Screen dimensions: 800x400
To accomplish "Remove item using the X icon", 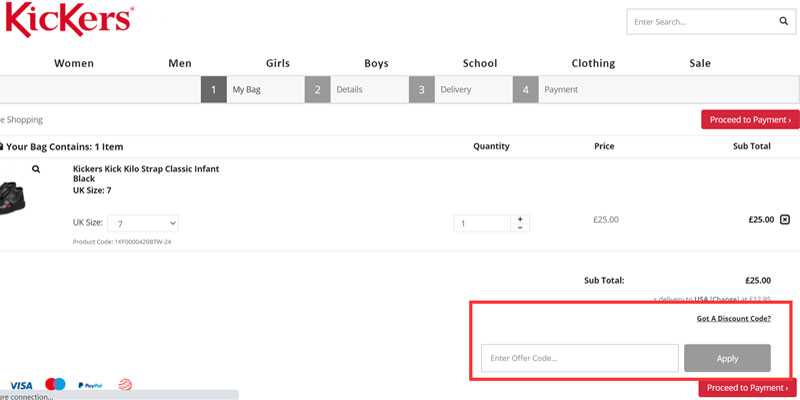I will tap(784, 220).
